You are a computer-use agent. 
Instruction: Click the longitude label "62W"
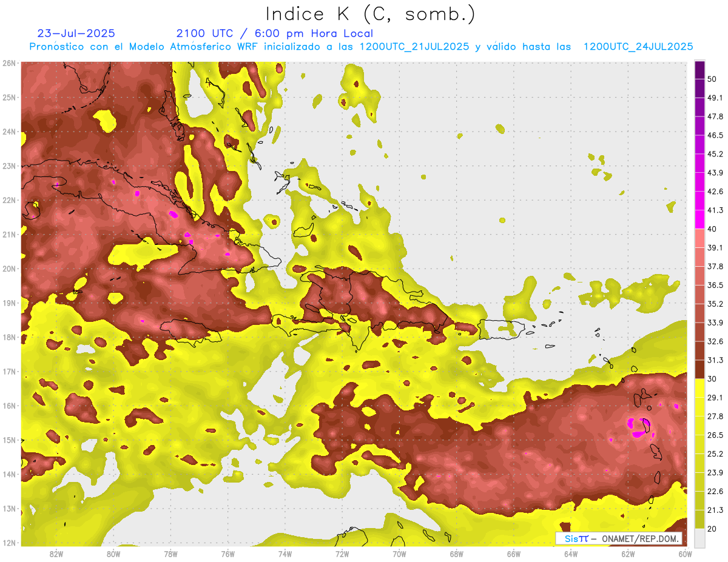click(x=628, y=554)
